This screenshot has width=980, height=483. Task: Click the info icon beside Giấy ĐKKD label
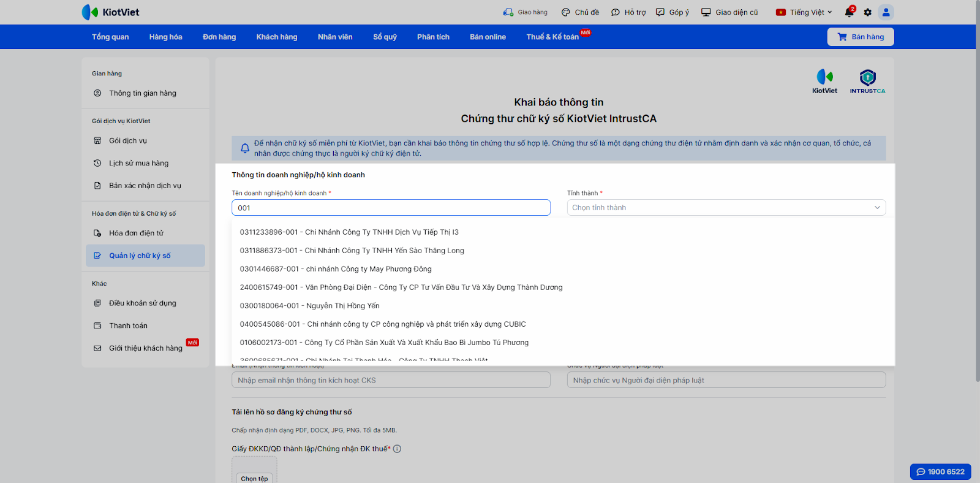click(x=397, y=449)
